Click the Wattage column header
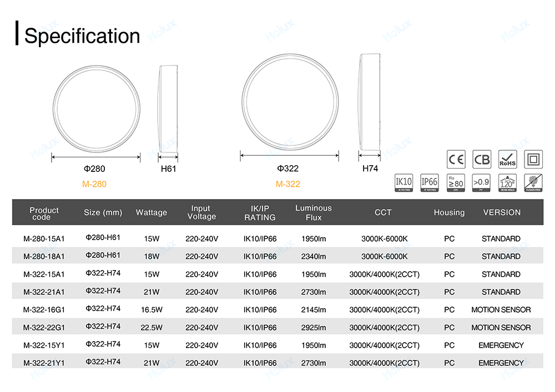 152,212
